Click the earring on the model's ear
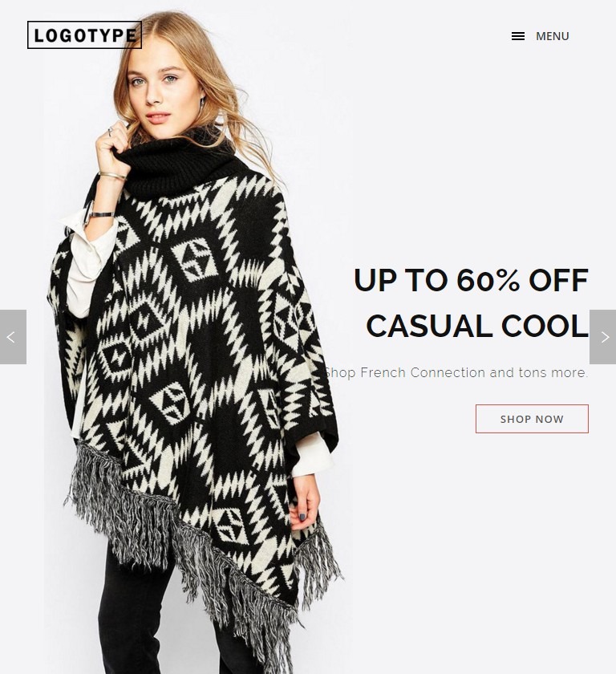The image size is (616, 674). pyautogui.click(x=201, y=101)
